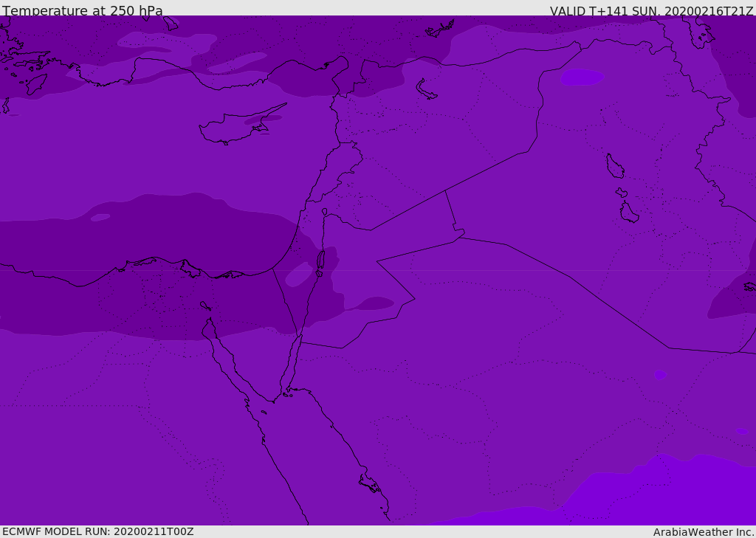Image resolution: width=756 pixels, height=538 pixels.
Task: Pick the lightest violet region at bottom right
Action: [x=664, y=494]
